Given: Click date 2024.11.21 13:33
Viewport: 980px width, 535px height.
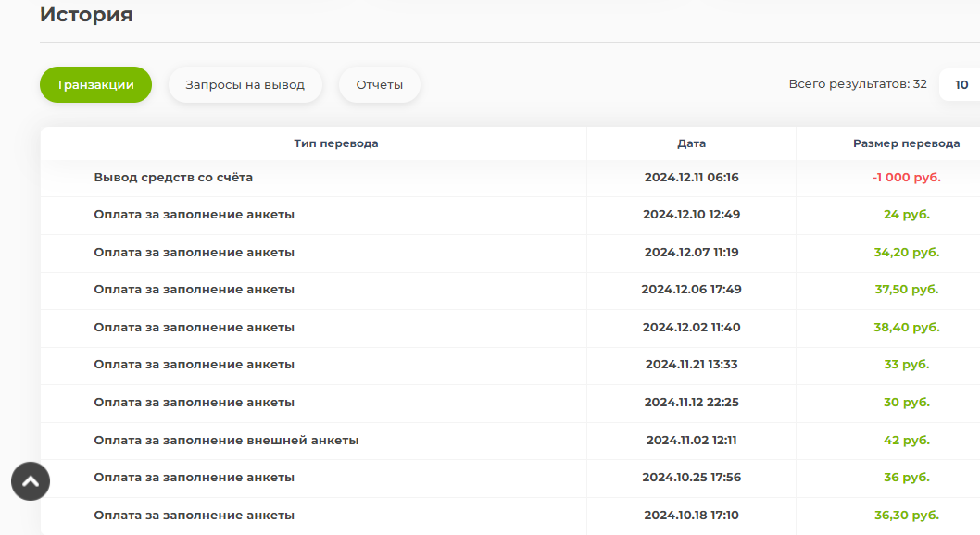Looking at the screenshot, I should (691, 364).
